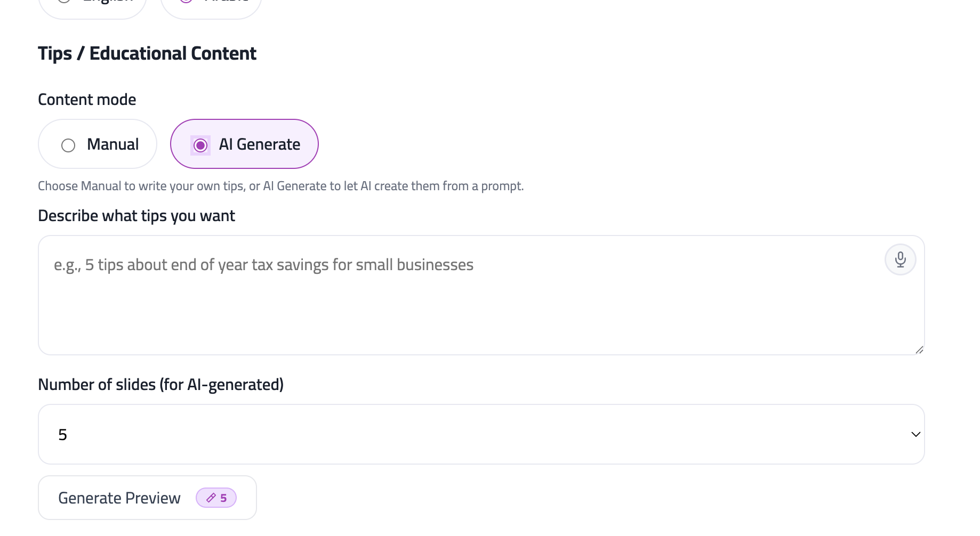Viewport: 980px width, 536px height.
Task: Click the microphone icon in the prompt box
Action: pyautogui.click(x=900, y=259)
